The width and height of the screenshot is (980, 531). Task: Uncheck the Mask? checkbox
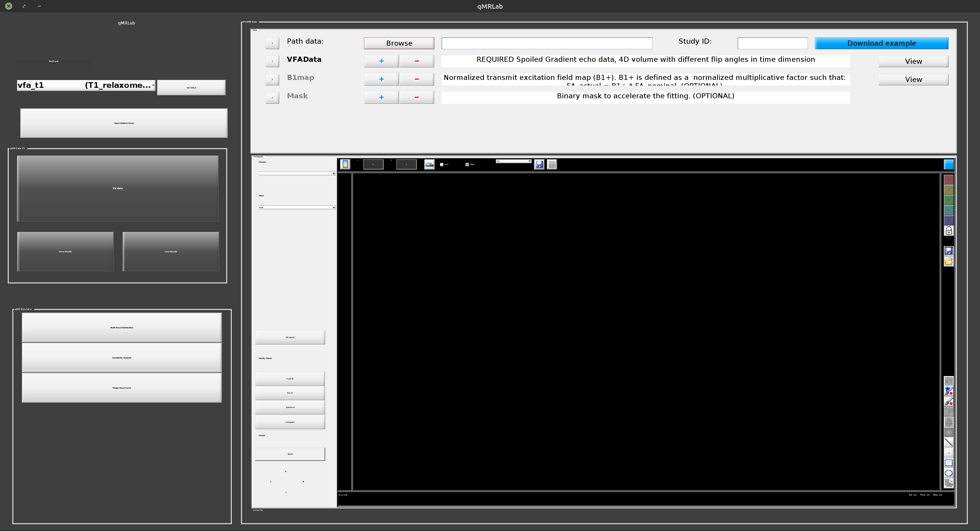(467, 164)
